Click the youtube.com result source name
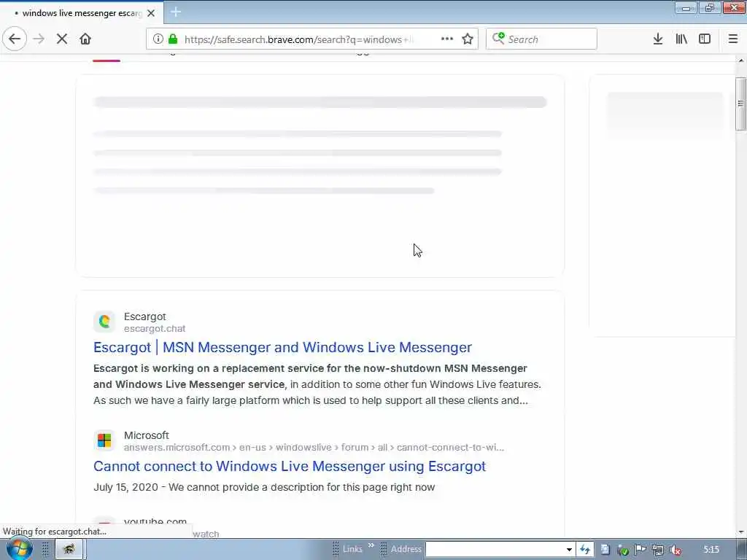Viewport: 747px width, 560px height. pyautogui.click(x=155, y=522)
